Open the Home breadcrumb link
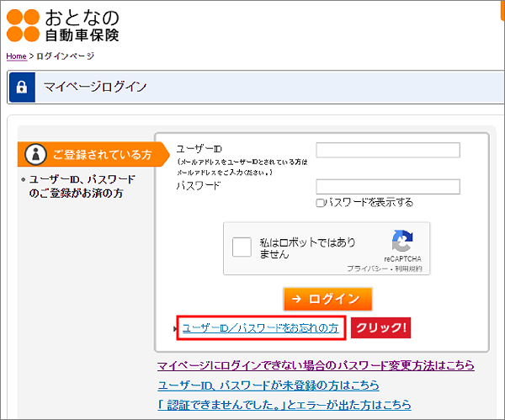The image size is (505, 420). coord(17,56)
